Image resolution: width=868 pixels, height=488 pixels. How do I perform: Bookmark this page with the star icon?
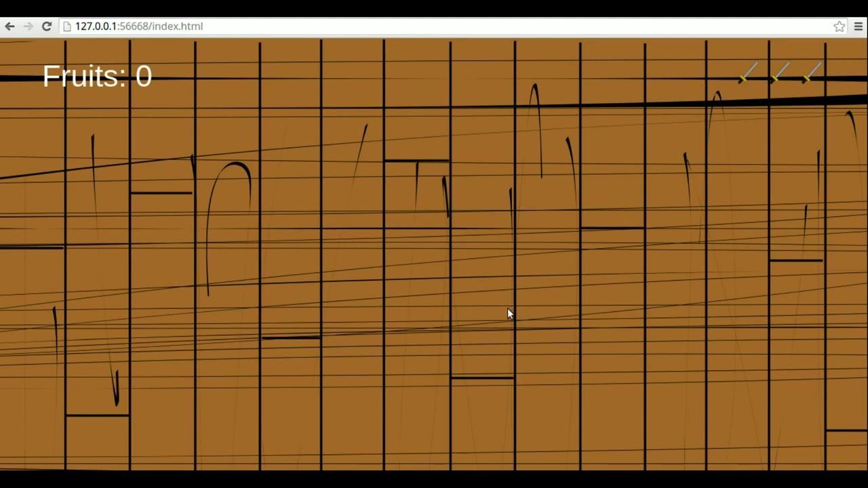click(x=840, y=26)
